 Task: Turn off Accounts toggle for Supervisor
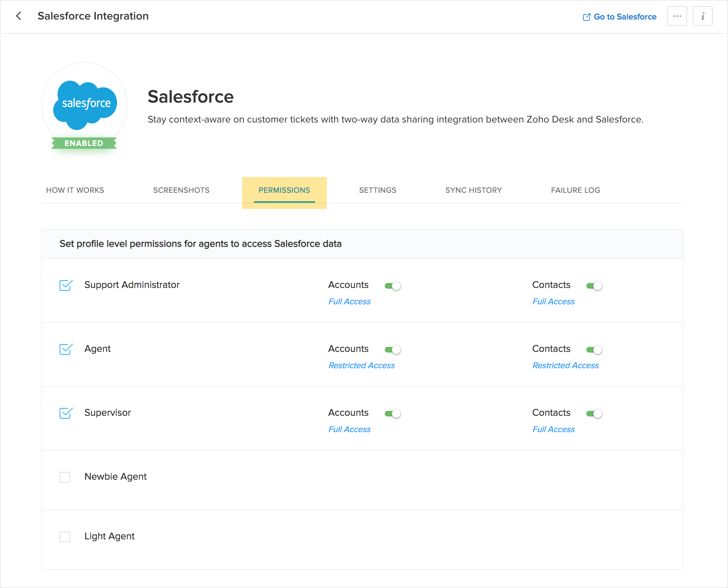pos(393,413)
